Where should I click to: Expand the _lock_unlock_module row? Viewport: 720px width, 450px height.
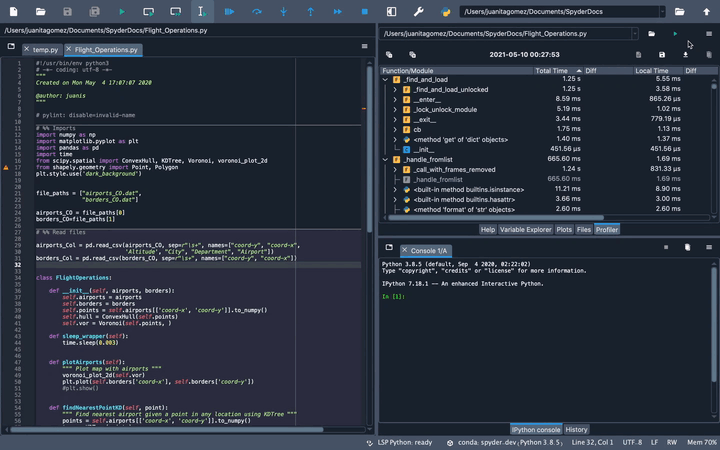point(395,110)
